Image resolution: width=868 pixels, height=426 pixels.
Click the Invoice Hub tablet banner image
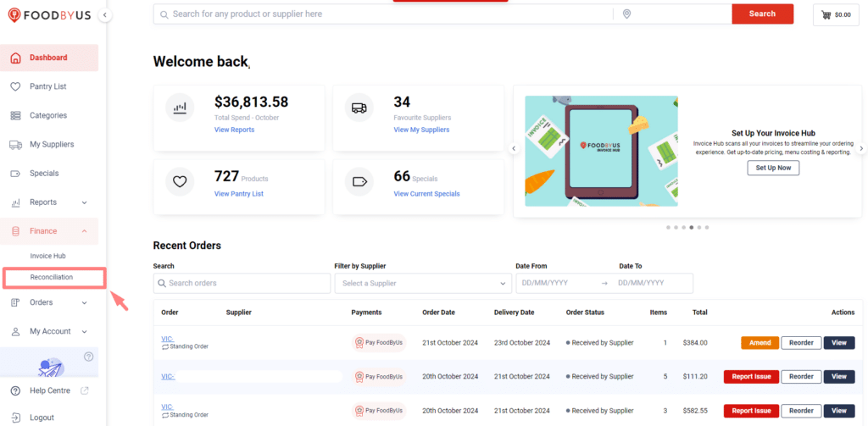click(601, 151)
